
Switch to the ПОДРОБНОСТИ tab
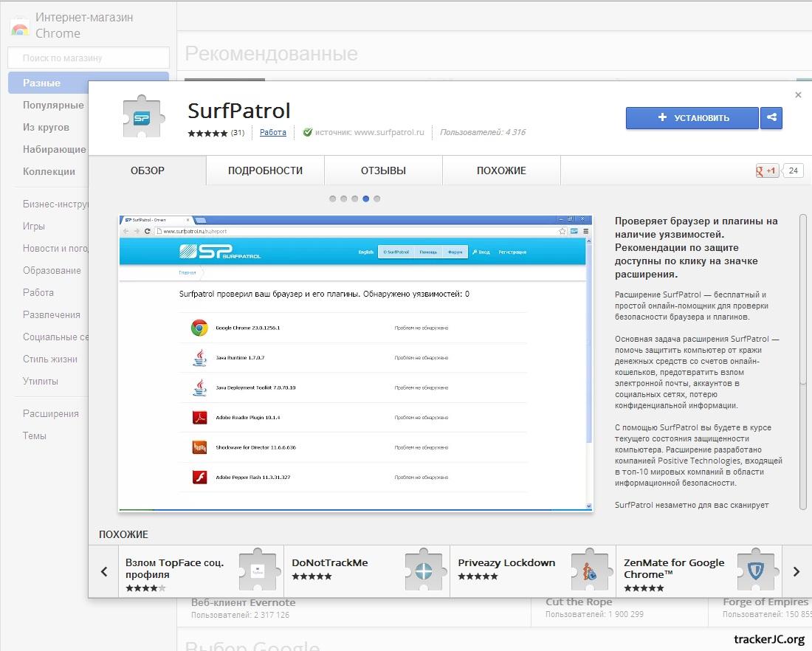point(265,170)
